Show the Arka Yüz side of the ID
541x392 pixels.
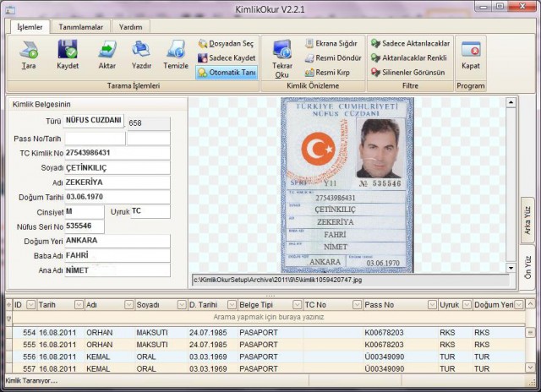(x=528, y=222)
